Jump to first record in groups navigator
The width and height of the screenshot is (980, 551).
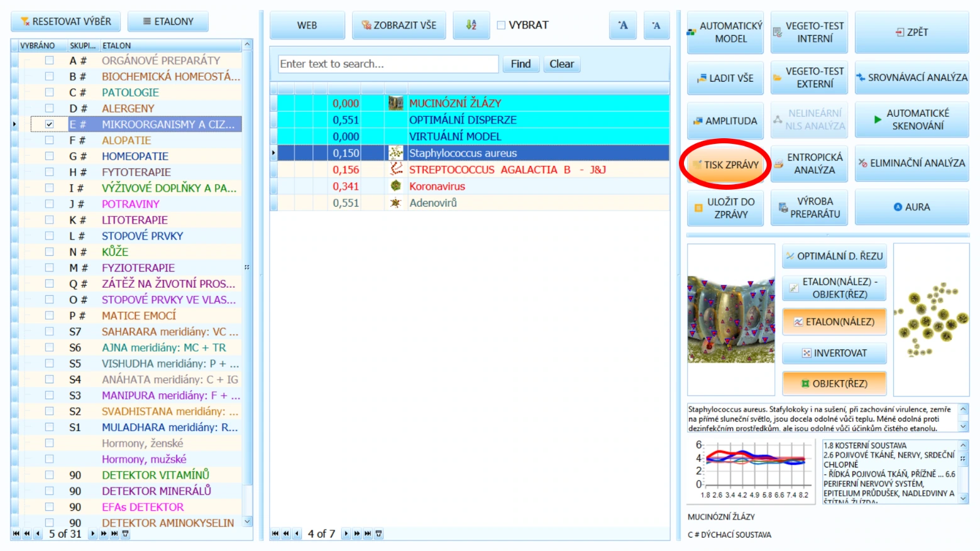pyautogui.click(x=16, y=534)
